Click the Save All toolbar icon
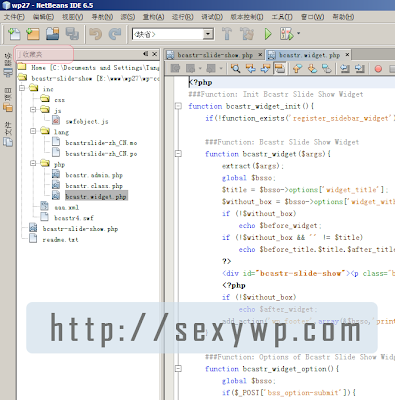Screen dimensions: 395x400 coord(72,34)
